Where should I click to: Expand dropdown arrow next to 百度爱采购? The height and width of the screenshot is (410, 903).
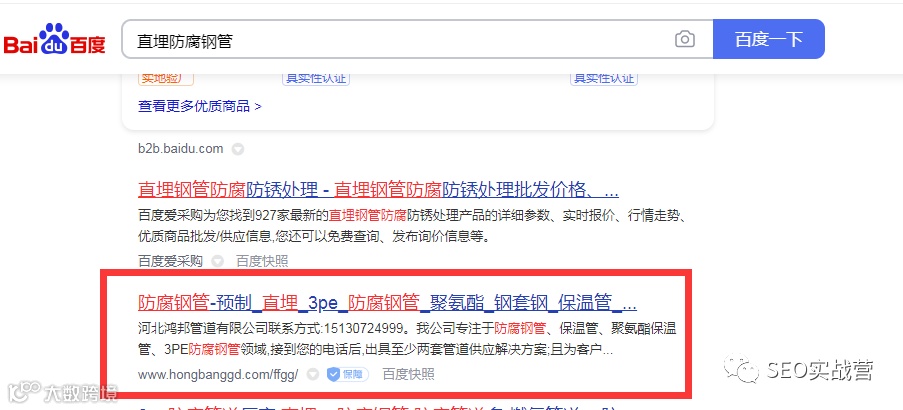217,261
